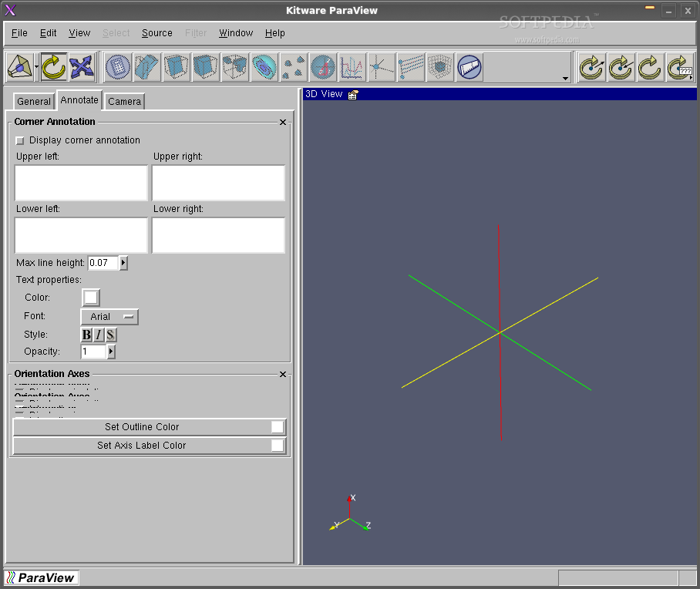
Task: Click the Upper right annotation text box
Action: coord(218,183)
